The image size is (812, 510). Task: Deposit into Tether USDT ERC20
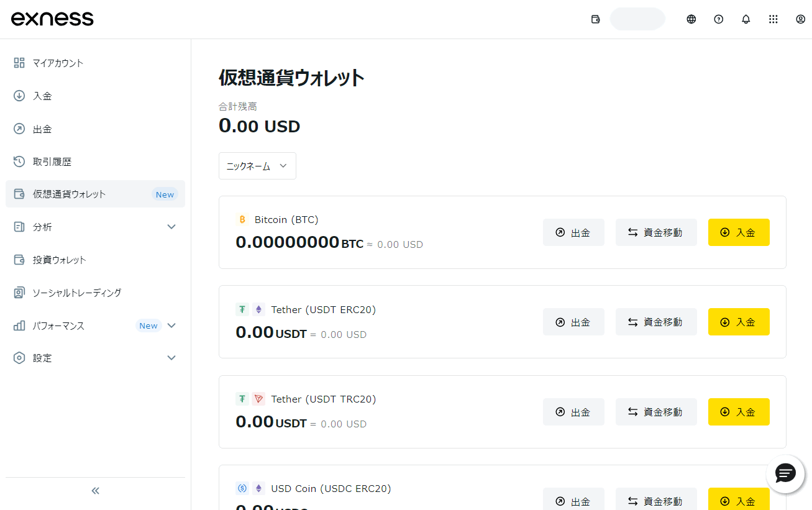[x=739, y=322]
